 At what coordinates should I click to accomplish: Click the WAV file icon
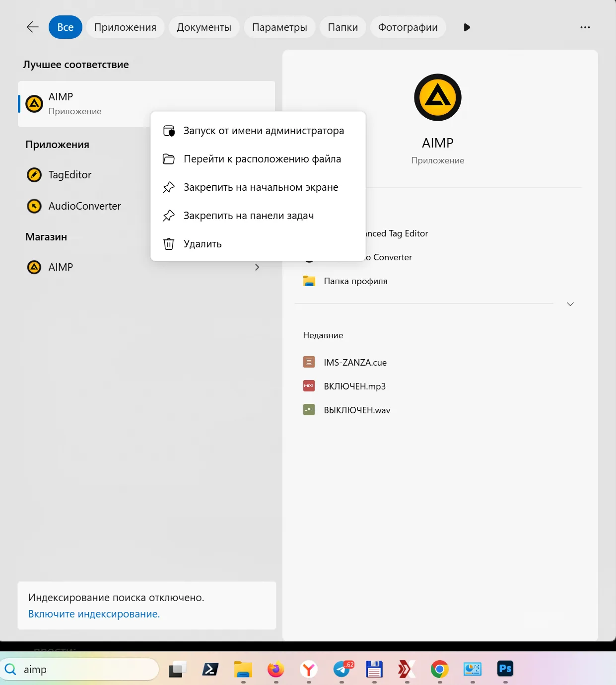[309, 410]
